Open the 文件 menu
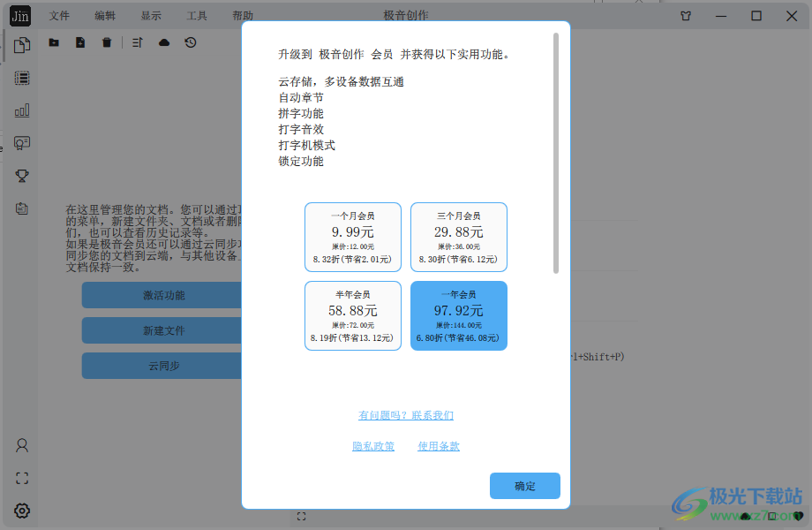This screenshot has height=530, width=812. (x=59, y=16)
